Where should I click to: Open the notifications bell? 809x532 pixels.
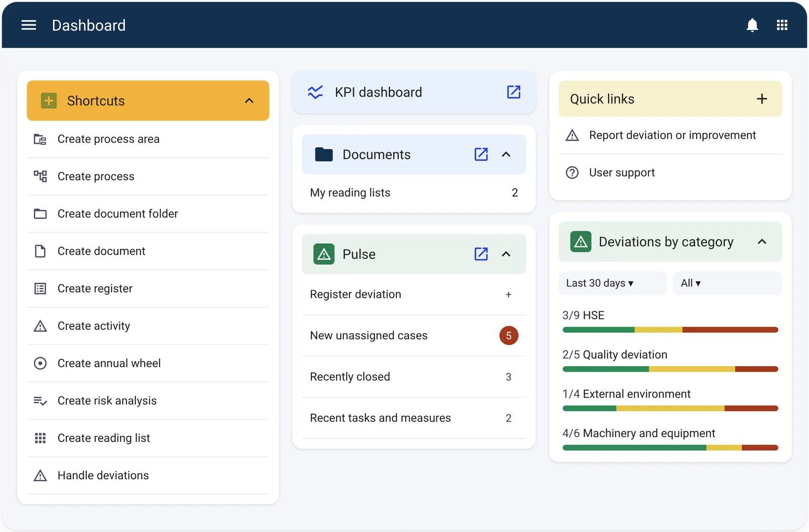[752, 25]
